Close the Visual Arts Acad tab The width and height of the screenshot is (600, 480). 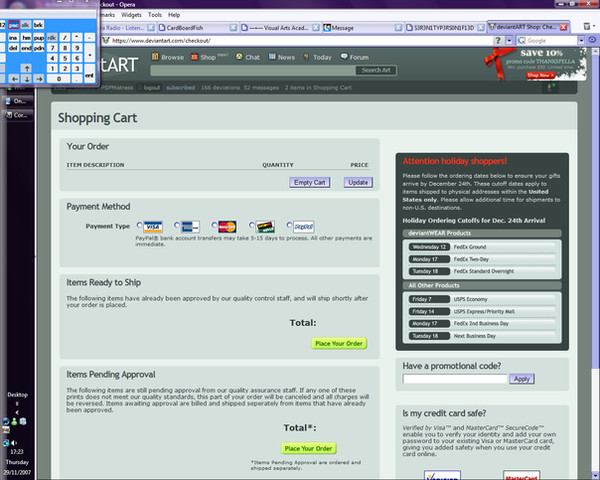(316, 28)
